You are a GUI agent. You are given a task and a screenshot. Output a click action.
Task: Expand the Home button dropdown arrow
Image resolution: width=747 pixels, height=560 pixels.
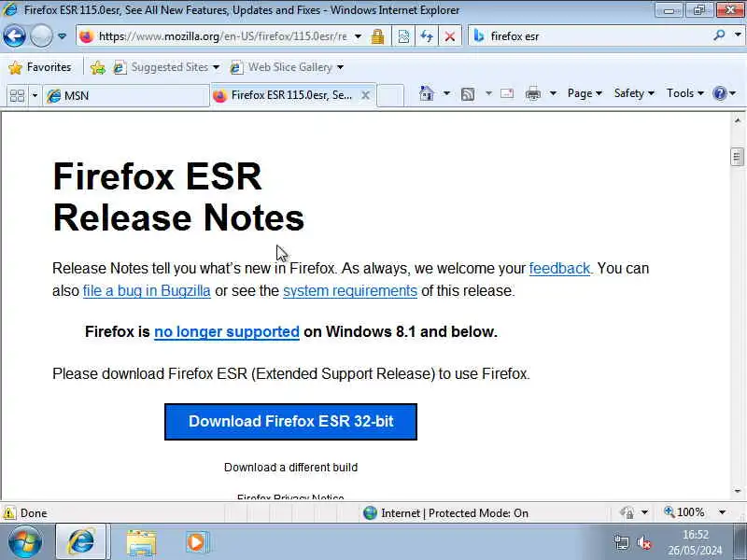click(x=446, y=93)
